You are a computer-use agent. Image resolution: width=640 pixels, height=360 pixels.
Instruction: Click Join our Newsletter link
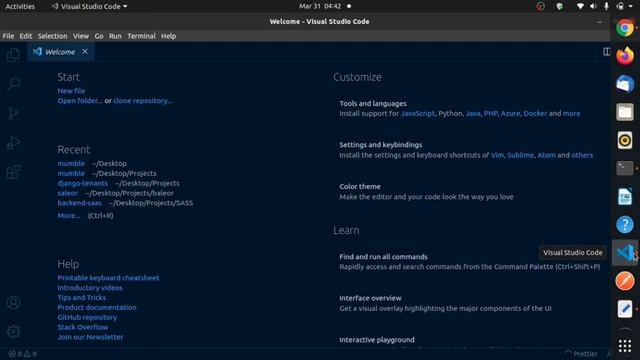point(90,337)
